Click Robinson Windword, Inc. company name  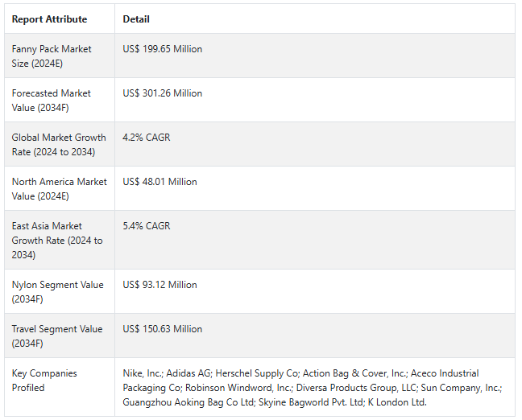coord(239,388)
